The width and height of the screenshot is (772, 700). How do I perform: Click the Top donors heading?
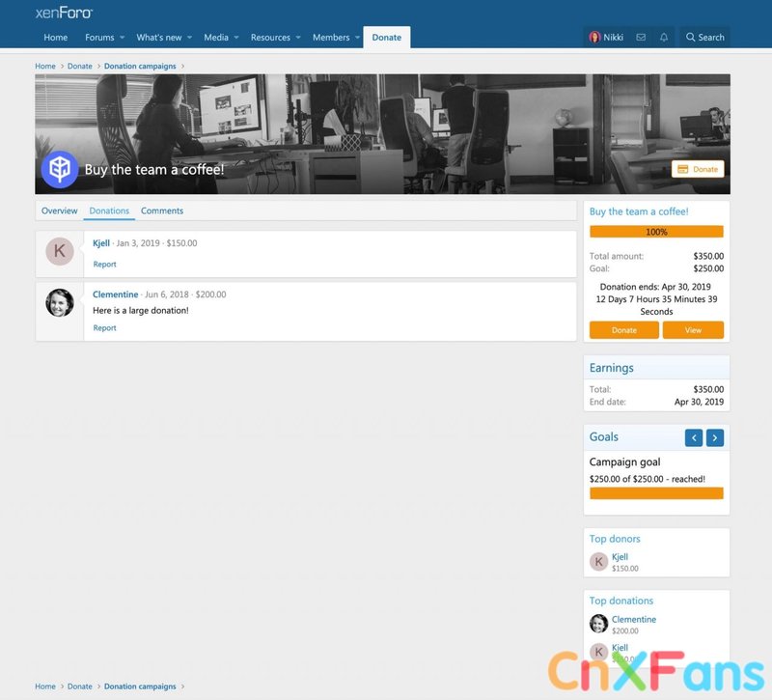click(x=615, y=539)
